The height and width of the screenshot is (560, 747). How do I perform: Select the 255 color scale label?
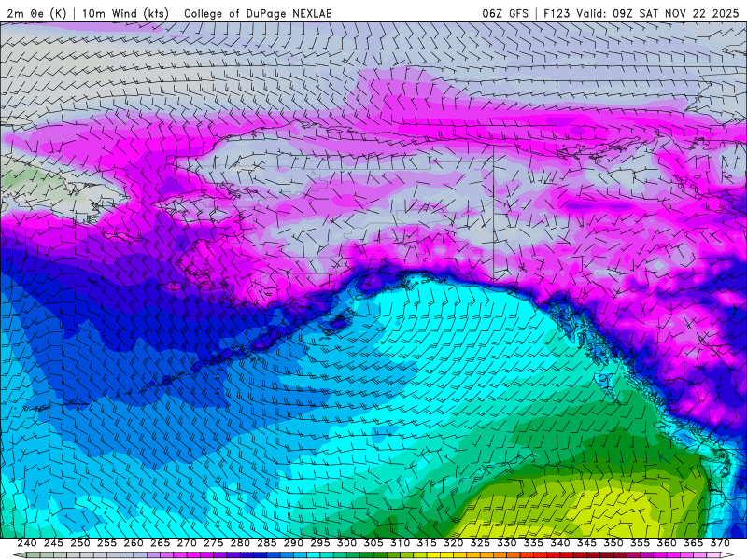[x=106, y=543]
